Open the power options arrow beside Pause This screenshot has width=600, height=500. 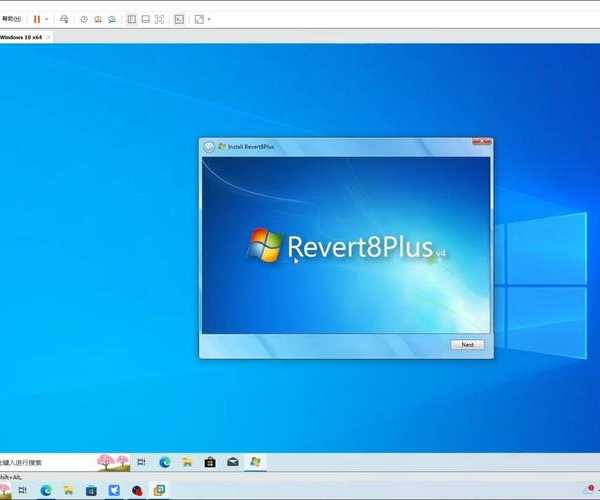[47, 19]
